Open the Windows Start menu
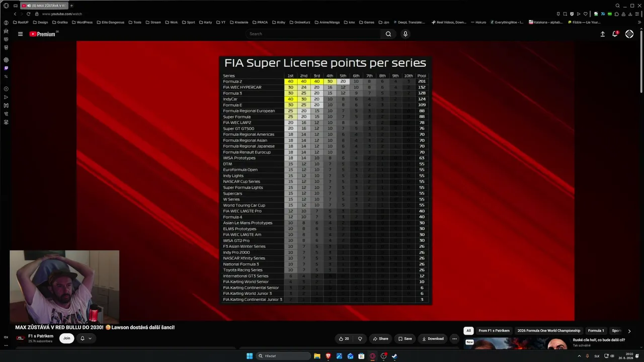644x362 pixels. [249, 356]
